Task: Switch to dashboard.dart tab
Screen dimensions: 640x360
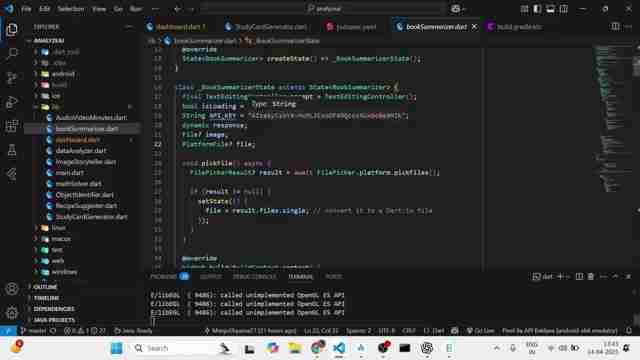Action: pyautogui.click(x=181, y=27)
